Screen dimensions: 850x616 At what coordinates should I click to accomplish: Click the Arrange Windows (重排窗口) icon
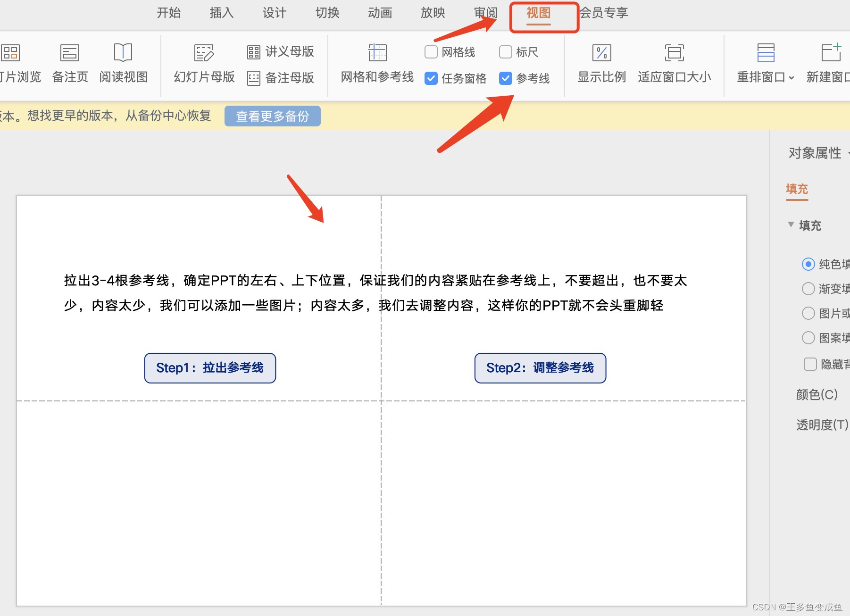click(766, 53)
